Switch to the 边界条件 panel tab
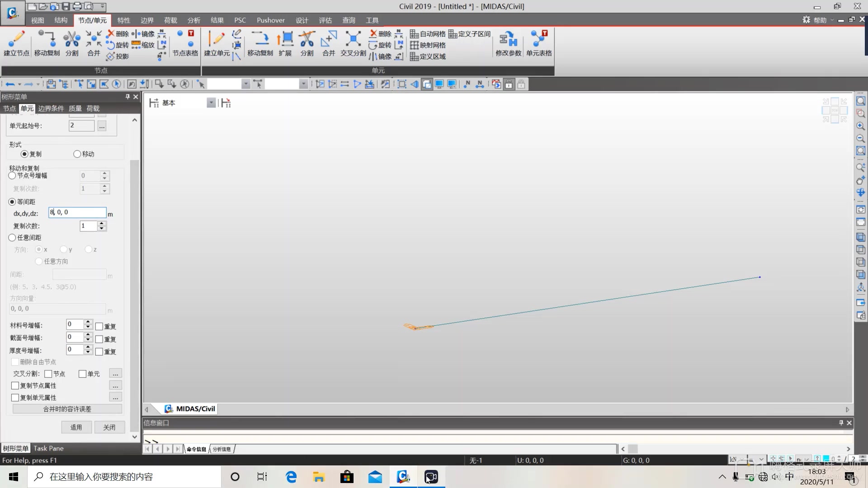 51,108
